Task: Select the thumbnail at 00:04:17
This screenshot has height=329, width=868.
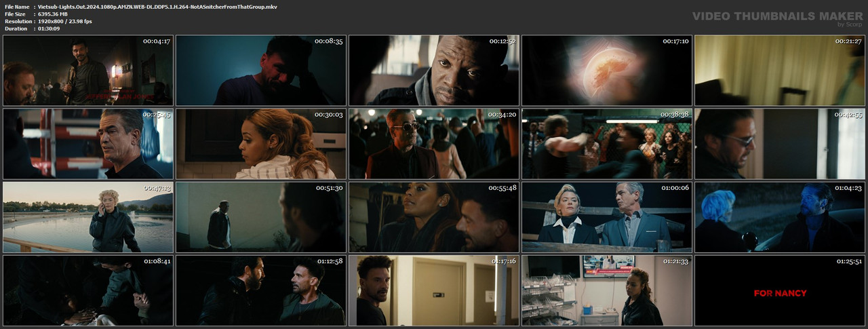Action: coord(88,71)
